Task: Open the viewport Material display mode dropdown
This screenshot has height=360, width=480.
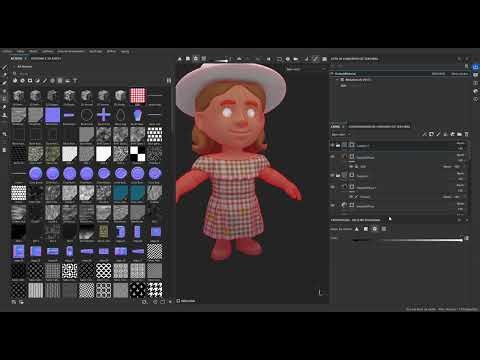Action: (x=306, y=69)
